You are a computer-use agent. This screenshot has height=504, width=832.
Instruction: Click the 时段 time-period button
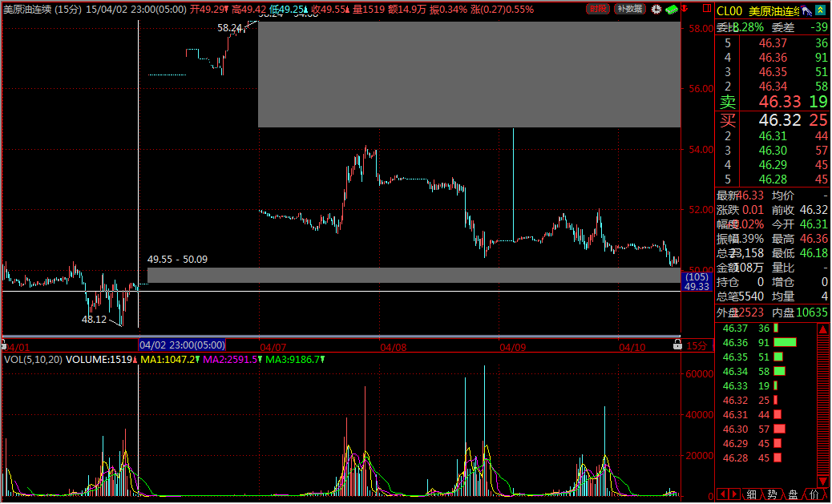(598, 9)
